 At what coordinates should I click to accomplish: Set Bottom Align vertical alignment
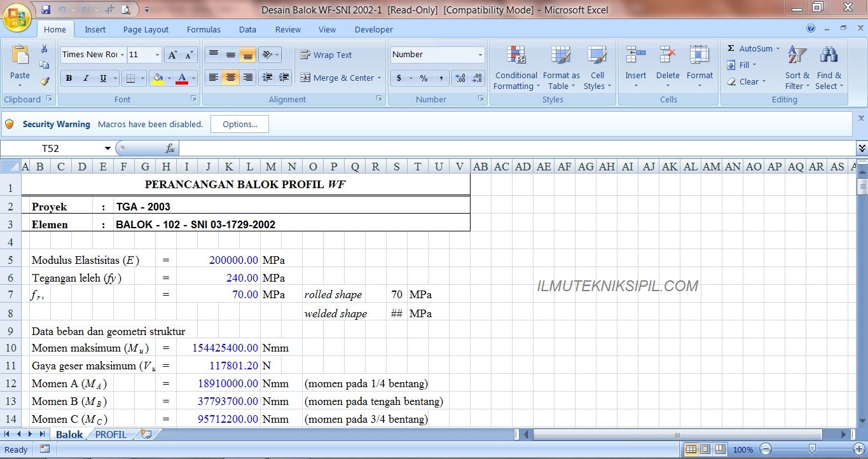[248, 55]
